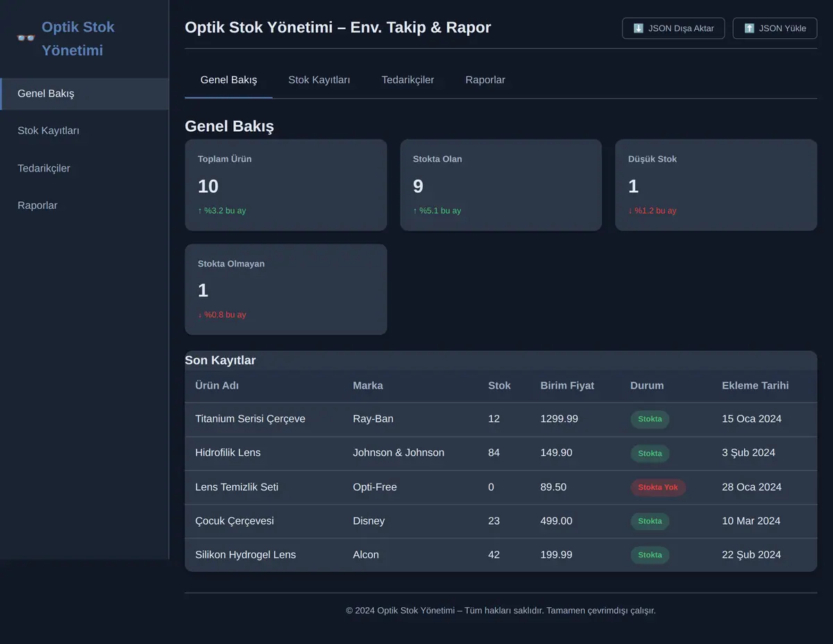Click the ↑ %3.2 bu ay trend text
This screenshot has height=644, width=833.
coord(222,211)
